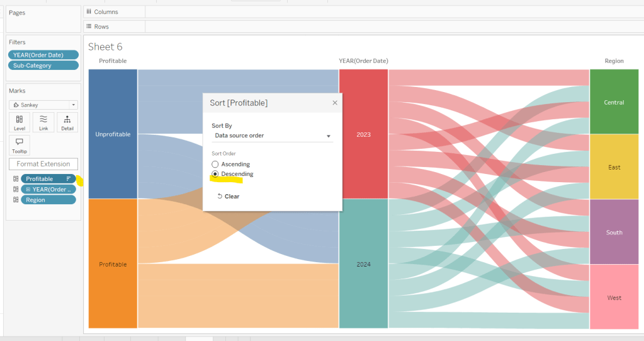Click the Detail marks card button
The width and height of the screenshot is (644, 341).
(x=67, y=122)
